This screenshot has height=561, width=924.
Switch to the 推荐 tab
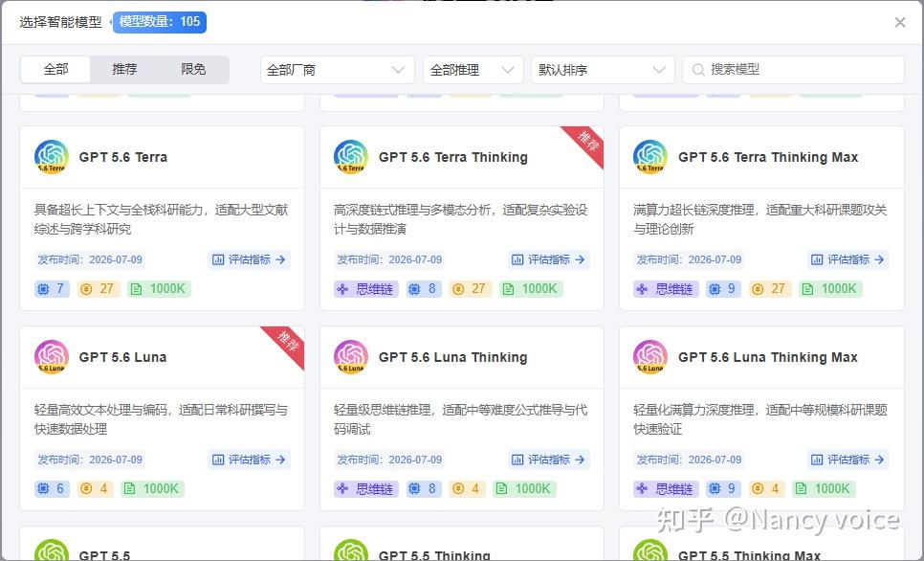[124, 70]
